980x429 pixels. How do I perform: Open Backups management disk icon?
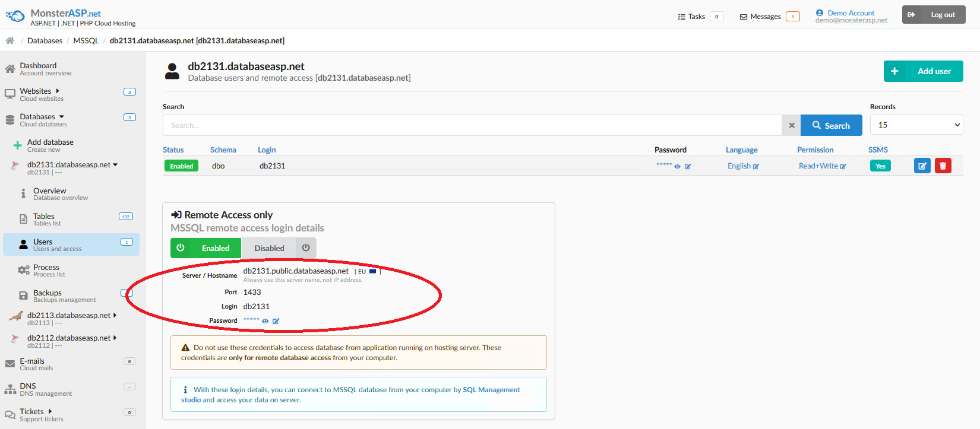click(x=23, y=295)
